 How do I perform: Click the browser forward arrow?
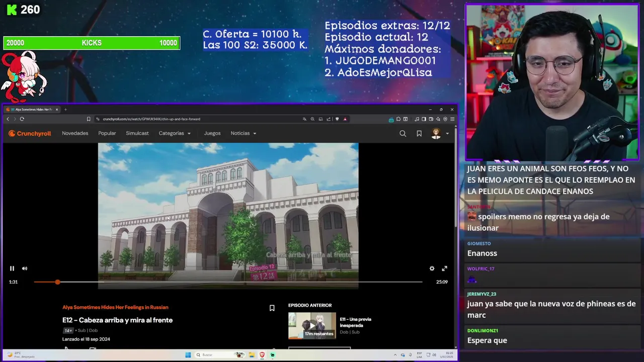[15, 119]
